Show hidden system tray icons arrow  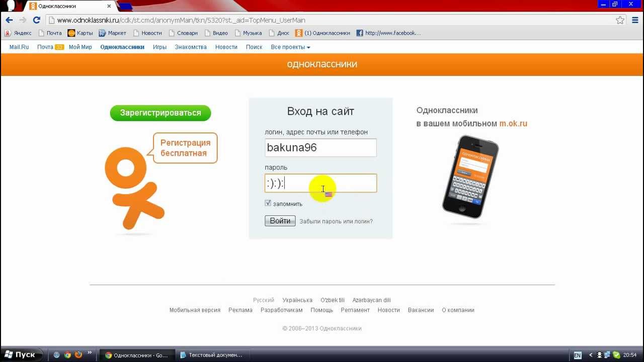click(x=591, y=355)
